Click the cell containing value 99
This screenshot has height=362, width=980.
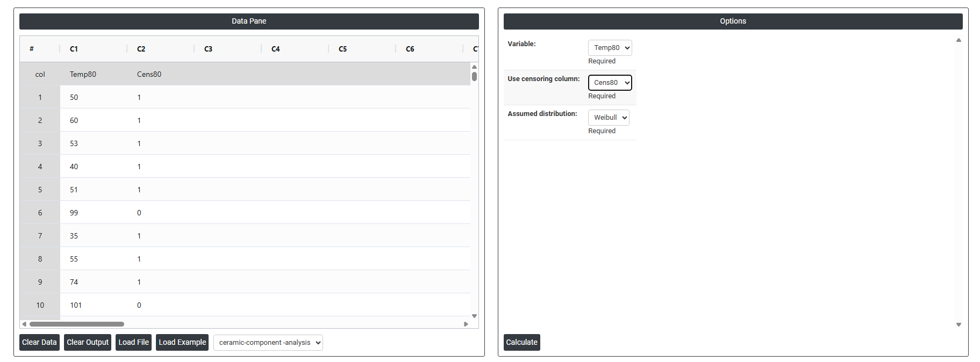click(74, 213)
